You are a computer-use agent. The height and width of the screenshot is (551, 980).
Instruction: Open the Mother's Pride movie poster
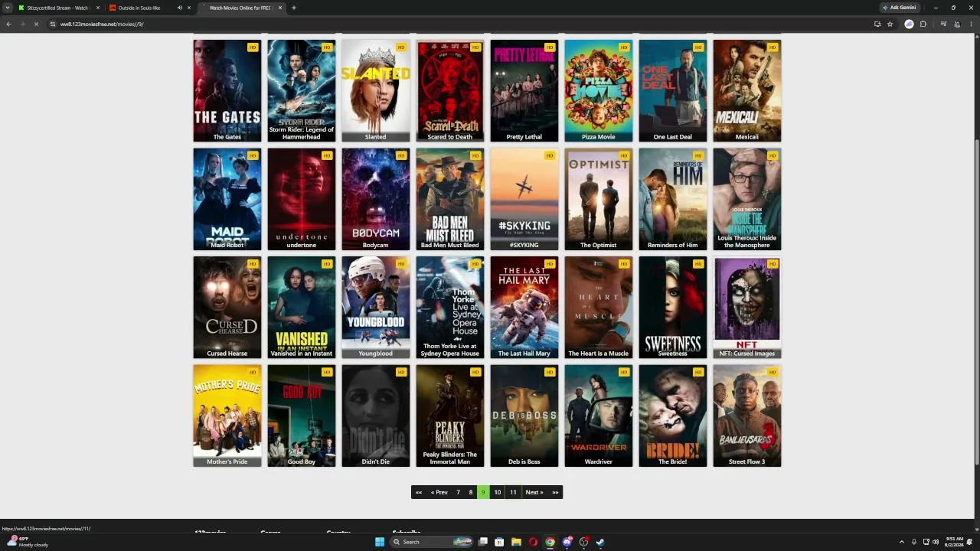tap(227, 416)
